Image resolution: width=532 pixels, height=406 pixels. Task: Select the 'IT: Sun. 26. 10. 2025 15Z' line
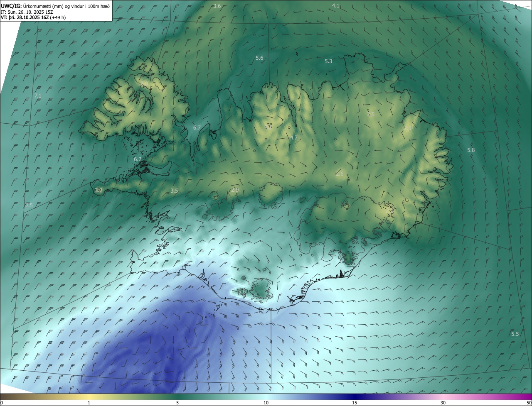point(27,12)
